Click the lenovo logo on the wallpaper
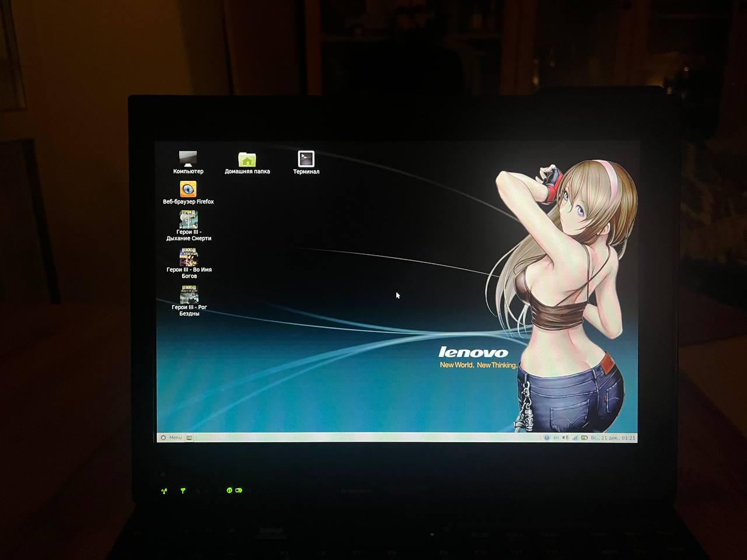Screen dimensions: 747x560 [x=473, y=352]
